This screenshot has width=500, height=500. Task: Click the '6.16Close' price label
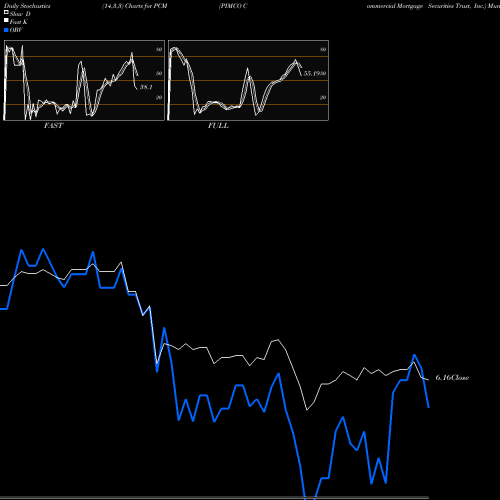coord(452,378)
